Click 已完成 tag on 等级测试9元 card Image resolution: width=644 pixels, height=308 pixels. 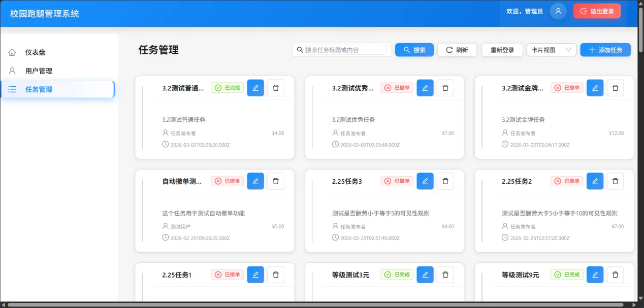(x=567, y=275)
